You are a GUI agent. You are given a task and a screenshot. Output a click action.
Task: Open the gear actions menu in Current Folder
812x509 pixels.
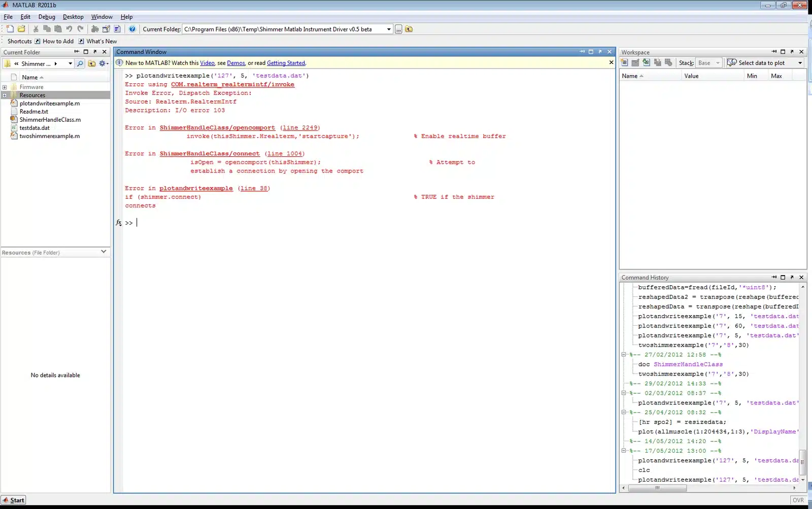(x=103, y=63)
